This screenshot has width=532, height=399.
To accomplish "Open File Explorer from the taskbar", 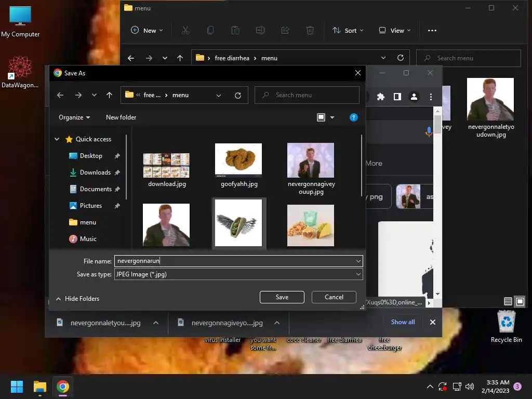I will 39,387.
